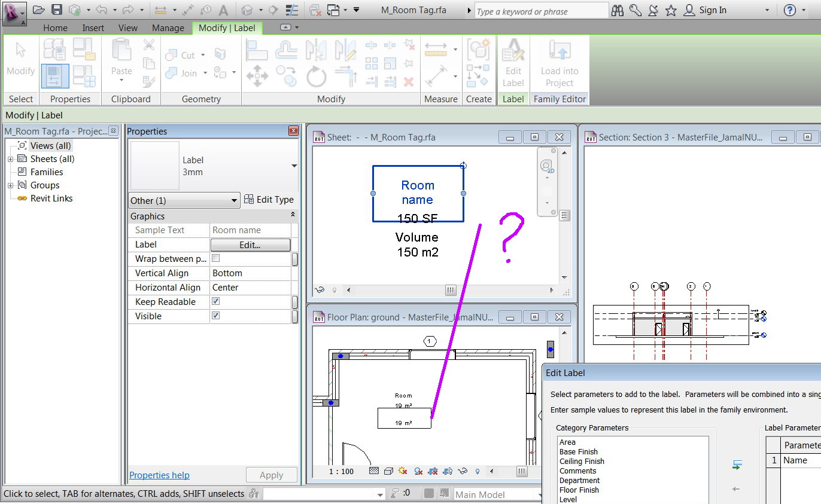Select Ceiling Finish in Category Parameters list
The image size is (821, 504).
coord(582,462)
